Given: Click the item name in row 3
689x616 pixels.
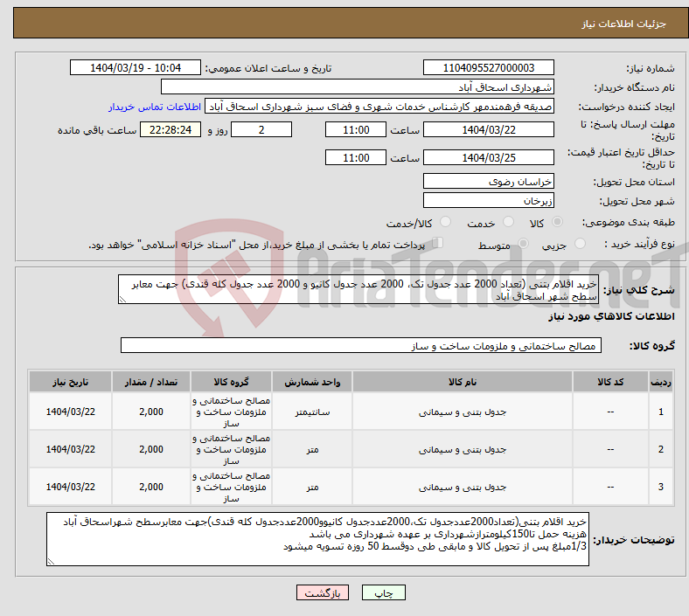Looking at the screenshot, I should coord(463,487).
